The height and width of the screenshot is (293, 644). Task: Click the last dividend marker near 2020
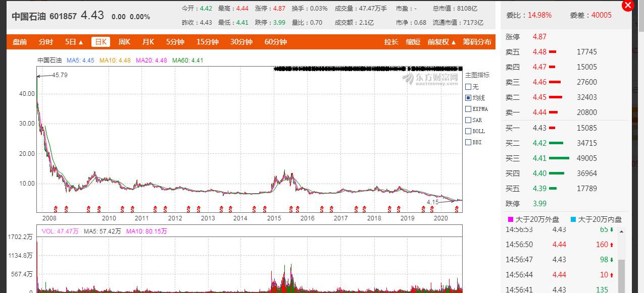[x=457, y=208]
